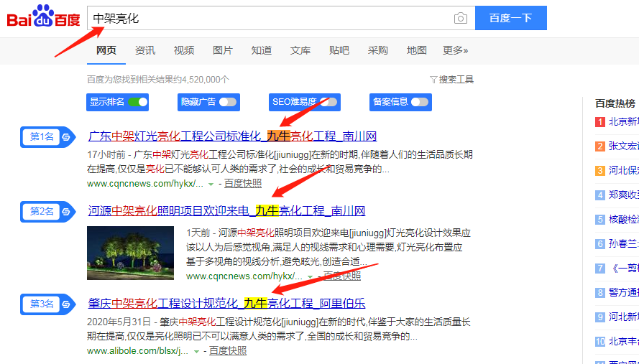Viewport: 639px width, 364px height.
Task: Click hot list rank 2 badge
Action: (600, 146)
